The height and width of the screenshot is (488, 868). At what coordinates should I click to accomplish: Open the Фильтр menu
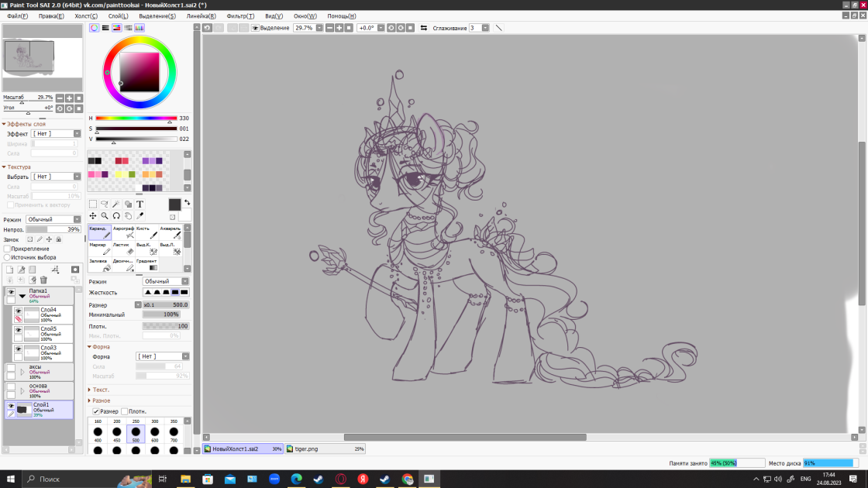tap(240, 16)
